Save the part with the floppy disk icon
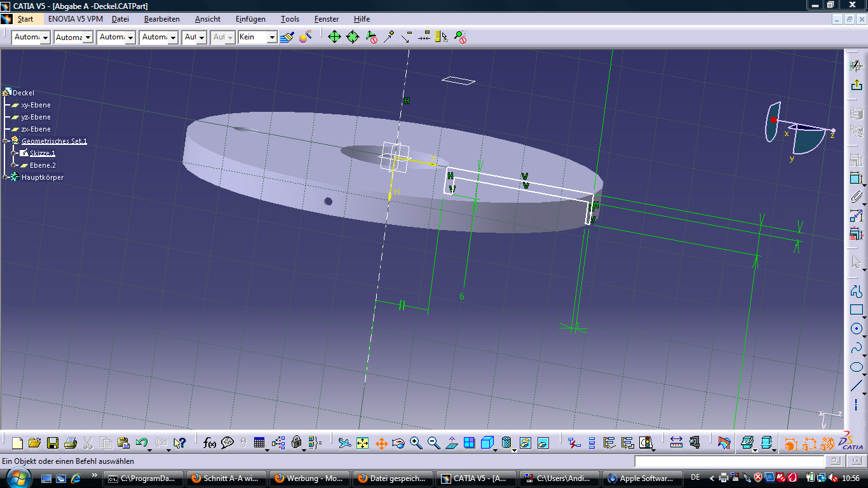 pyautogui.click(x=53, y=443)
